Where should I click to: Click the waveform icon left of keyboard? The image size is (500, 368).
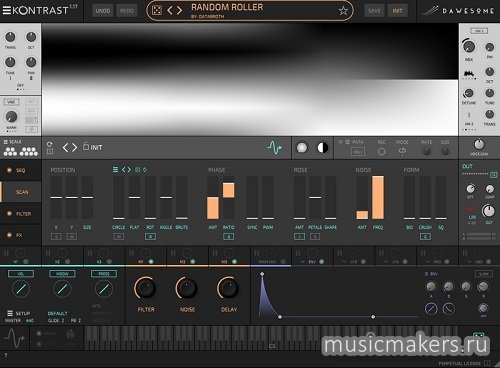click(x=14, y=338)
